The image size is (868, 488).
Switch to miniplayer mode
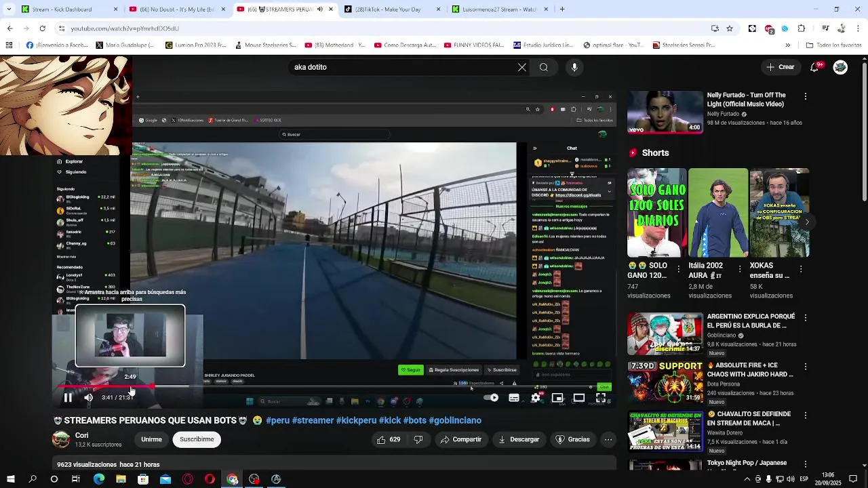(x=557, y=398)
